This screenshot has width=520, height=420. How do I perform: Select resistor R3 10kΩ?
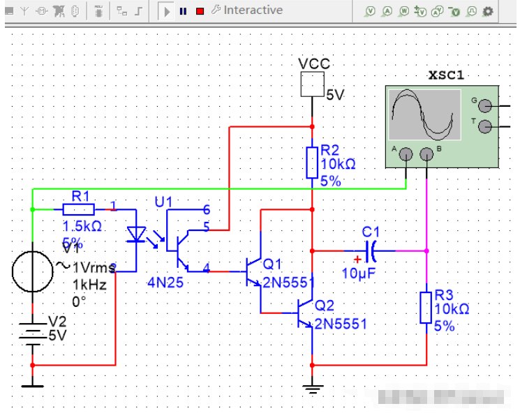tap(426, 308)
